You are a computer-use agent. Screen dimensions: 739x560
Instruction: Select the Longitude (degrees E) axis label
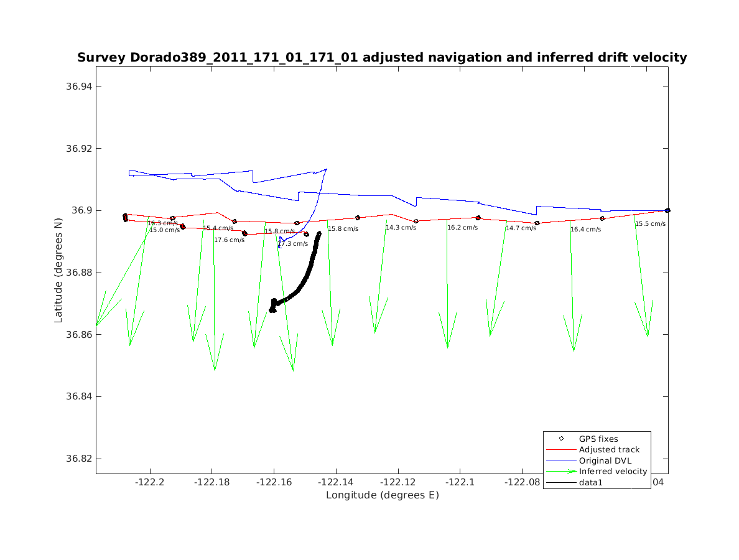pos(382,495)
